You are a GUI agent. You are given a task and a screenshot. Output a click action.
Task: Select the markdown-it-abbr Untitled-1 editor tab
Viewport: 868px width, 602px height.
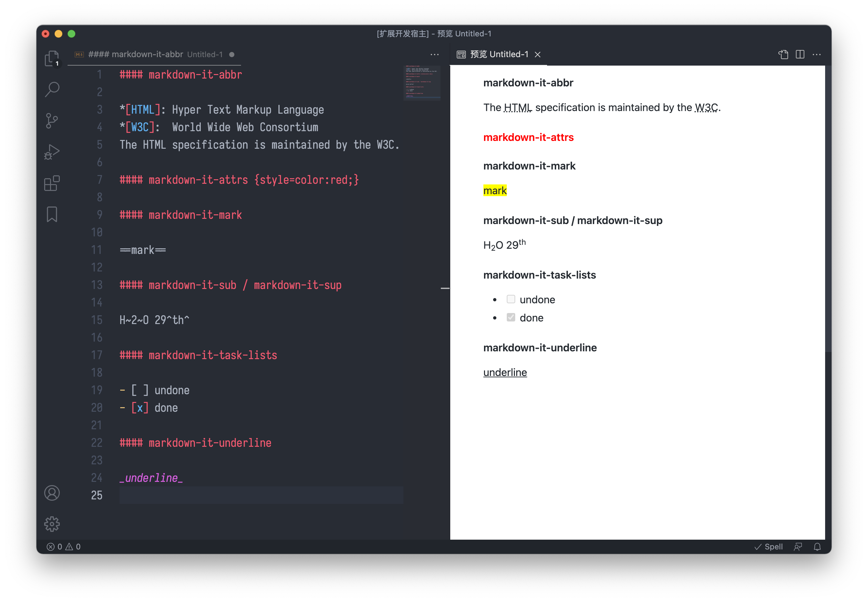pos(154,54)
